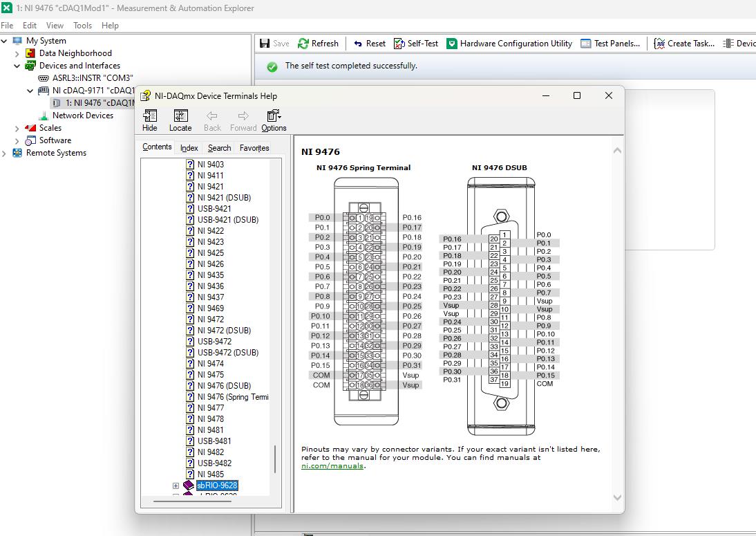Click the Scales icon in tree
This screenshot has height=536, width=756.
[x=30, y=128]
